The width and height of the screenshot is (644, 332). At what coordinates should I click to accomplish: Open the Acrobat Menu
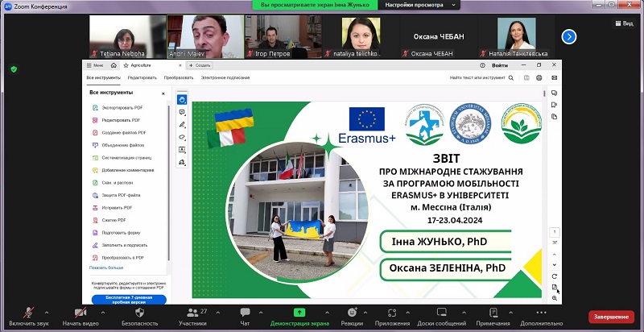(95, 64)
